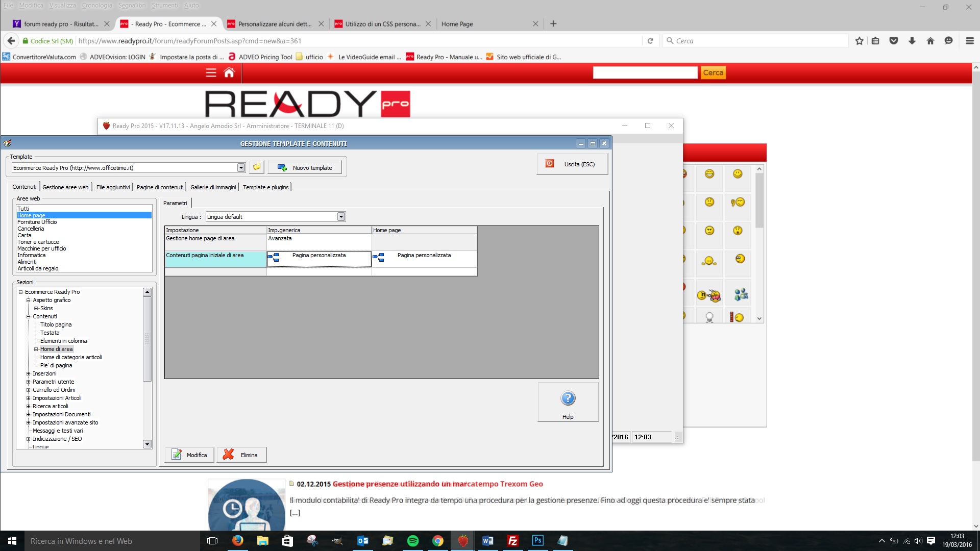Expand the Inserzioni tree node
The height and width of the screenshot is (551, 980).
click(29, 373)
